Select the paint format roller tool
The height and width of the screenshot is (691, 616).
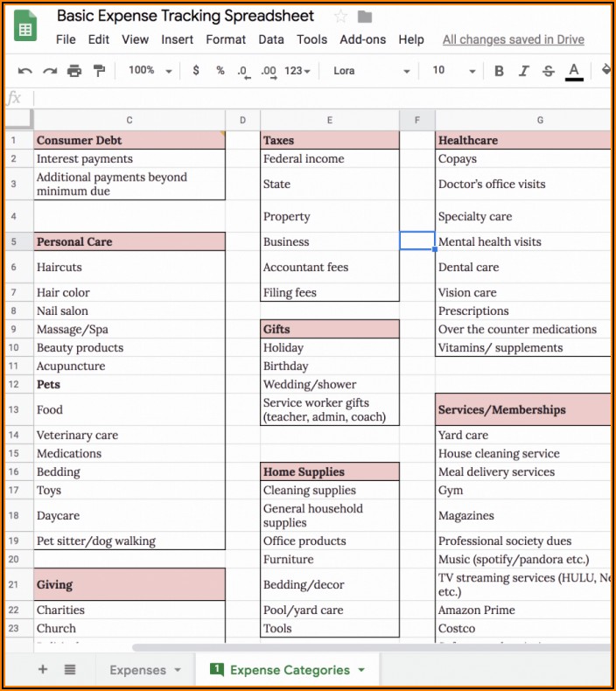(x=99, y=71)
